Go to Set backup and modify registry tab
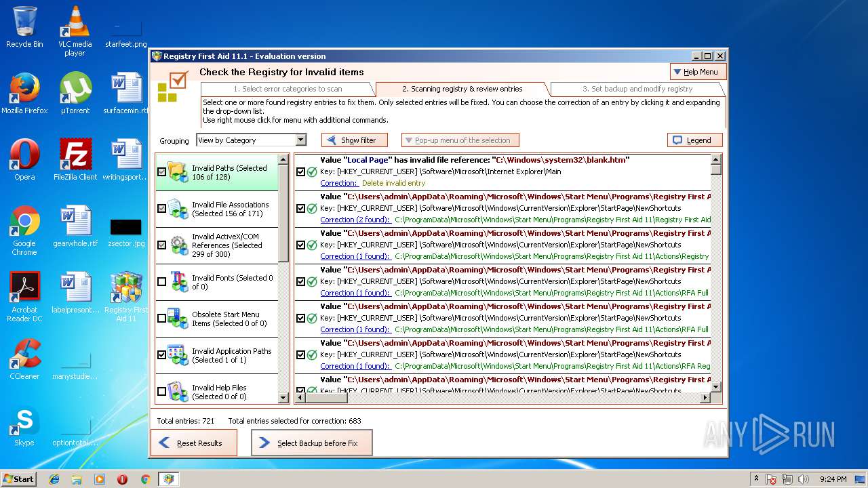This screenshot has width=868, height=488. (x=637, y=89)
